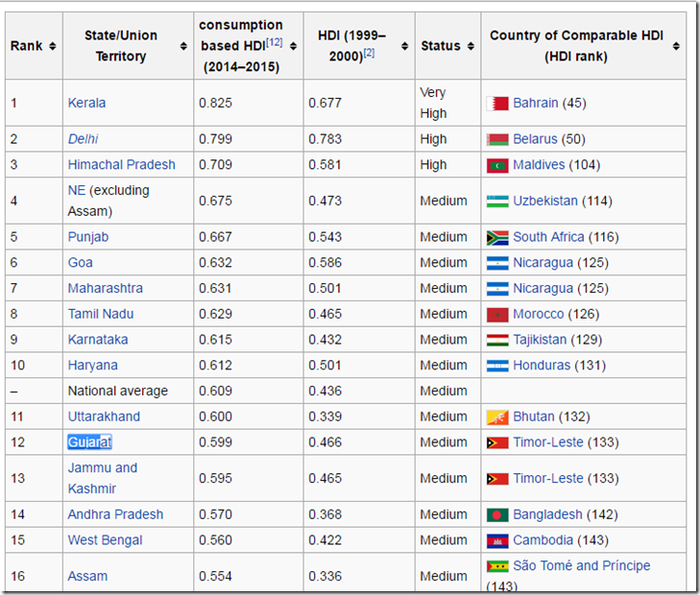The image size is (700, 595).
Task: Click the highlighted Gujarat link
Action: point(89,442)
